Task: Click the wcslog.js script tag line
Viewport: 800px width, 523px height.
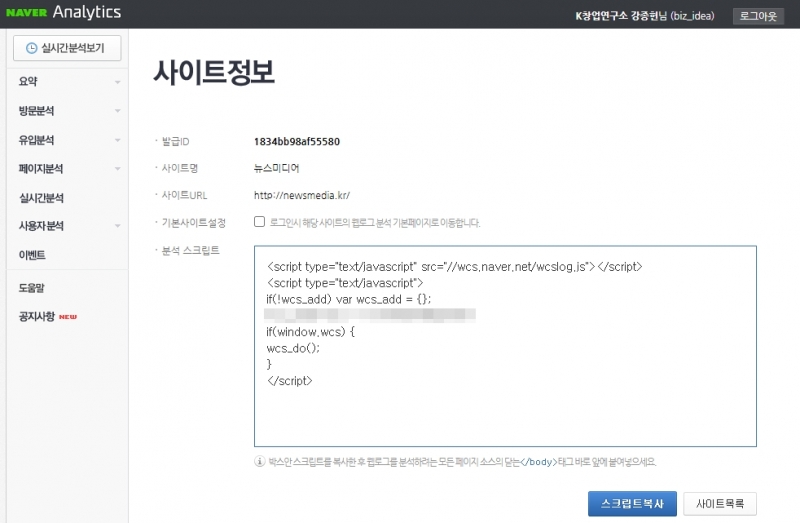Action: pyautogui.click(x=454, y=266)
